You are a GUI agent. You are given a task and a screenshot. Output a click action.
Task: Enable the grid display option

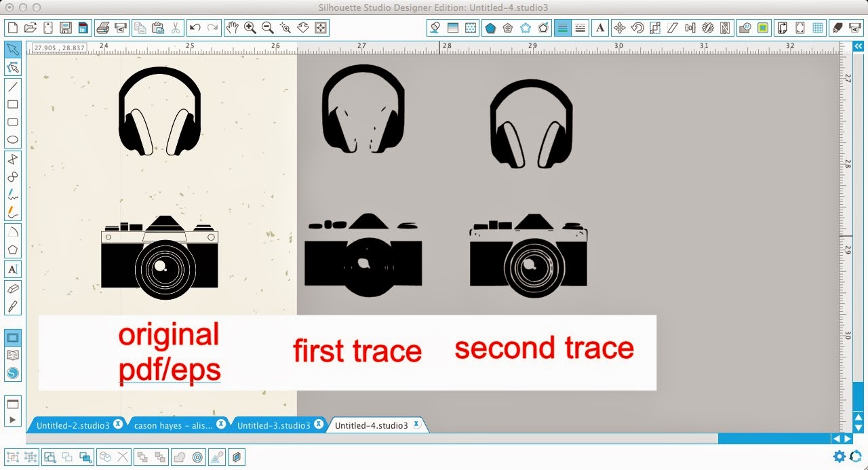click(x=818, y=28)
